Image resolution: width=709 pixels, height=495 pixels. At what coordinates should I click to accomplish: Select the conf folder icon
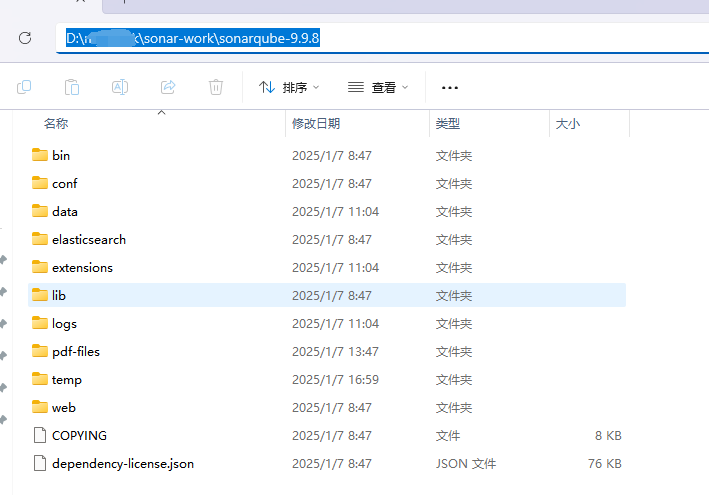coord(40,183)
